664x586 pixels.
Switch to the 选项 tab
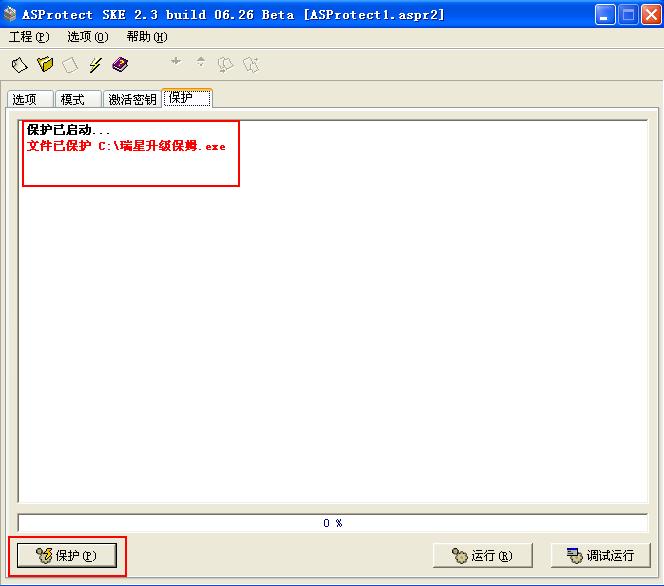[x=30, y=99]
